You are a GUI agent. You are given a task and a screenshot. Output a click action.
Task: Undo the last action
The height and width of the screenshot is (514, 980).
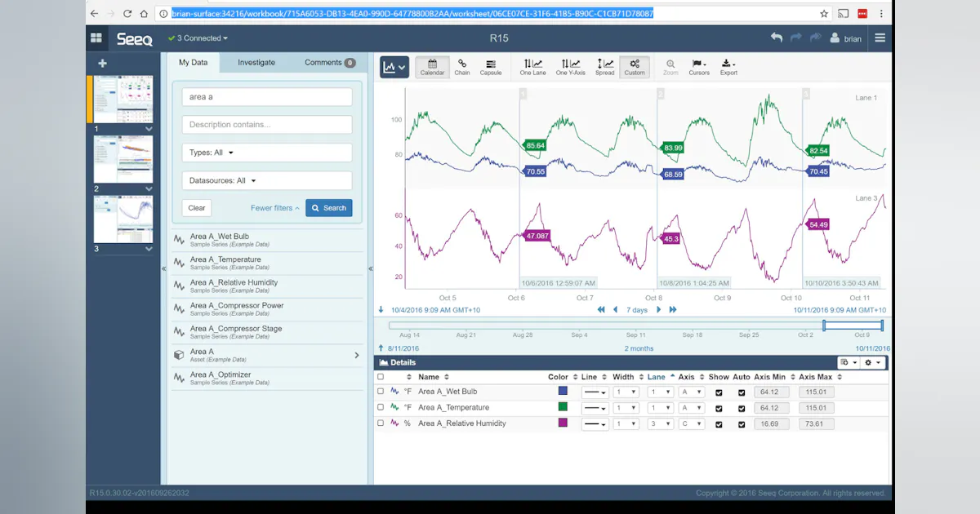776,38
